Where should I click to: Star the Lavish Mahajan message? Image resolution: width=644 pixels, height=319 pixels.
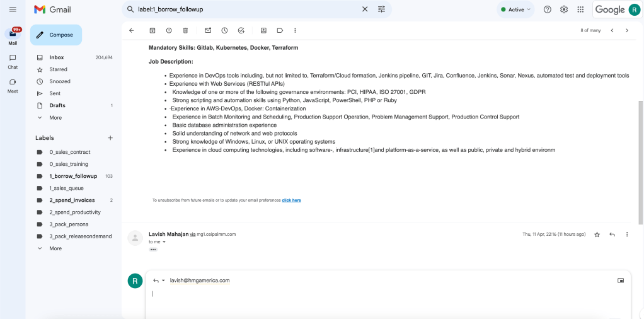click(597, 235)
